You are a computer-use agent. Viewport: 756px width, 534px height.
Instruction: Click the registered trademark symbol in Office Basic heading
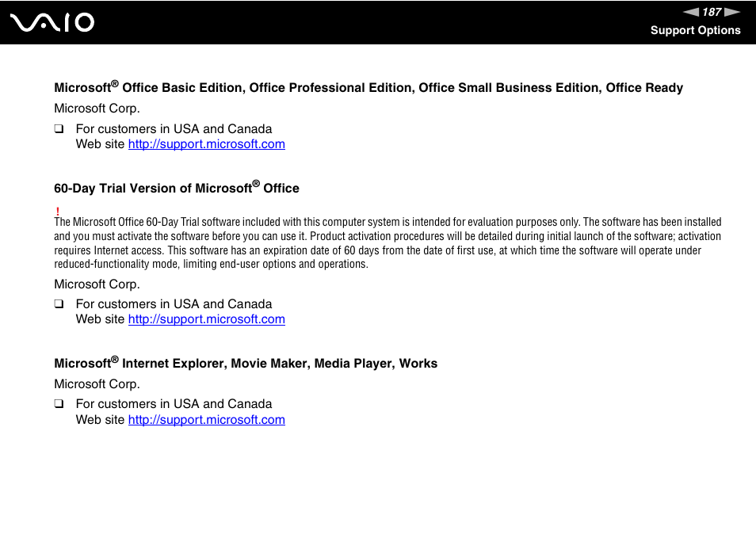point(115,83)
